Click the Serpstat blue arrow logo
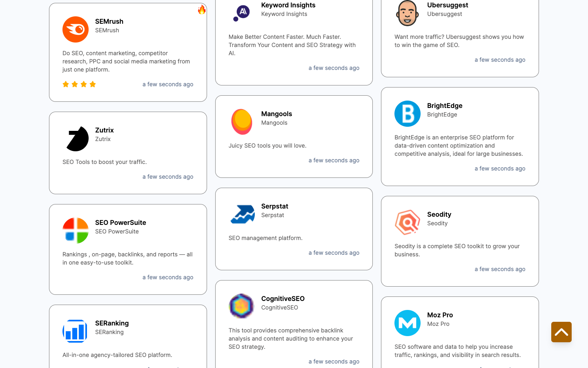588x368 pixels. click(x=242, y=214)
